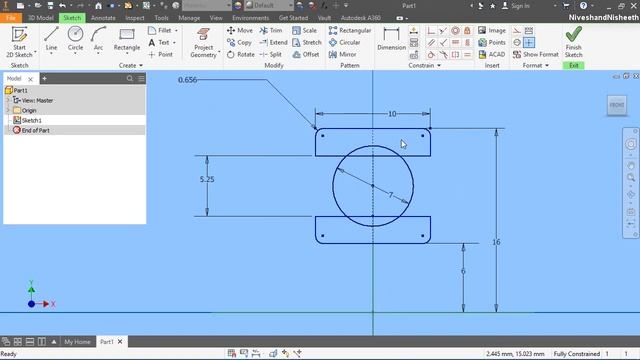
Task: Click the Exit label under Finish Sketch
Action: pyautogui.click(x=573, y=65)
